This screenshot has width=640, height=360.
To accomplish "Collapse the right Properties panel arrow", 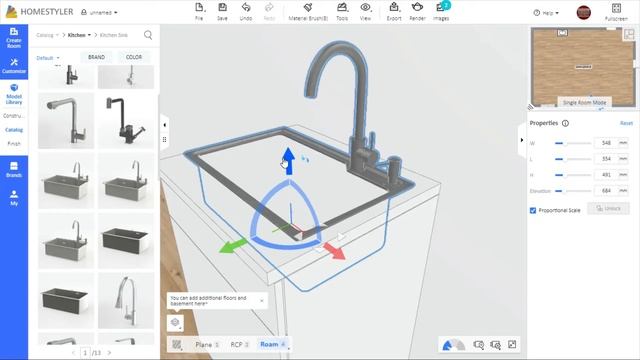I will tap(522, 140).
